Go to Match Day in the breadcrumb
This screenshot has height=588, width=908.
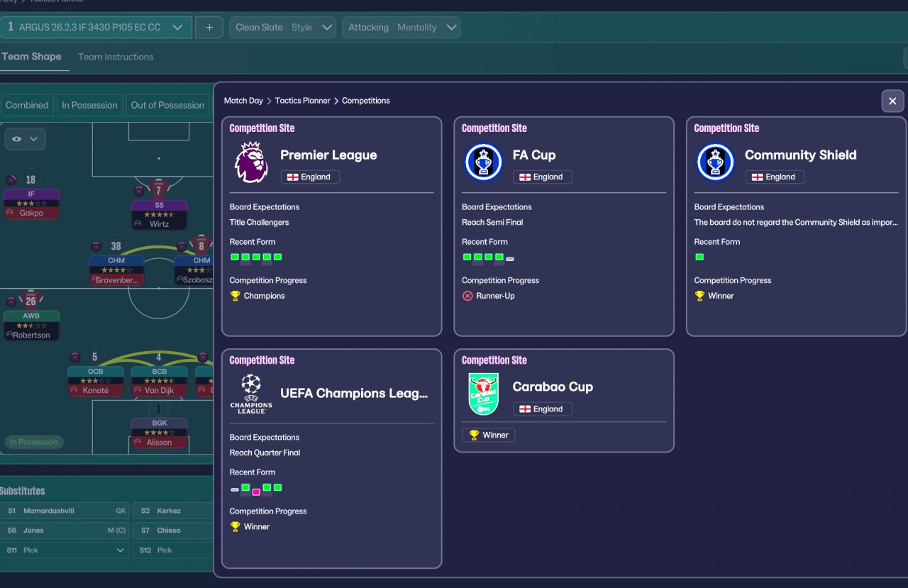(x=243, y=101)
